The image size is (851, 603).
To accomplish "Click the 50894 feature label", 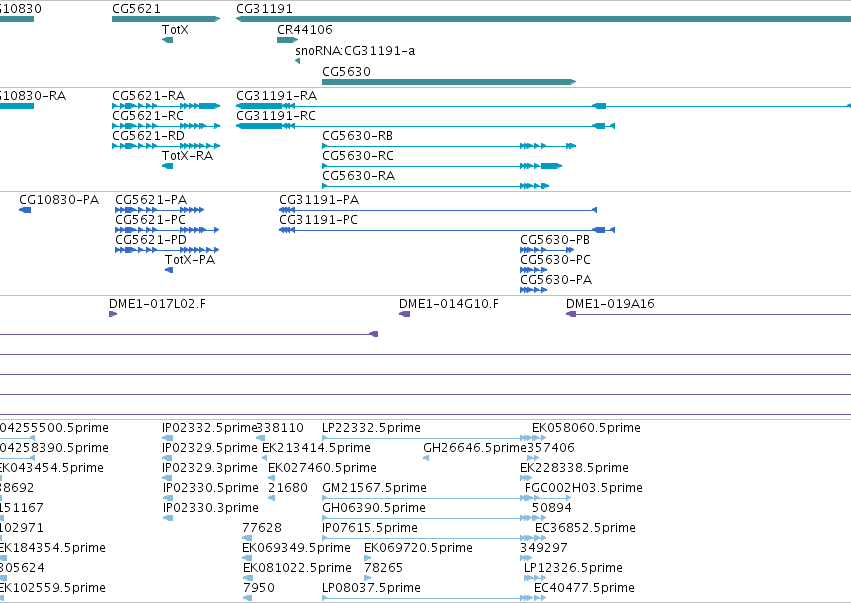I will pyautogui.click(x=552, y=508).
